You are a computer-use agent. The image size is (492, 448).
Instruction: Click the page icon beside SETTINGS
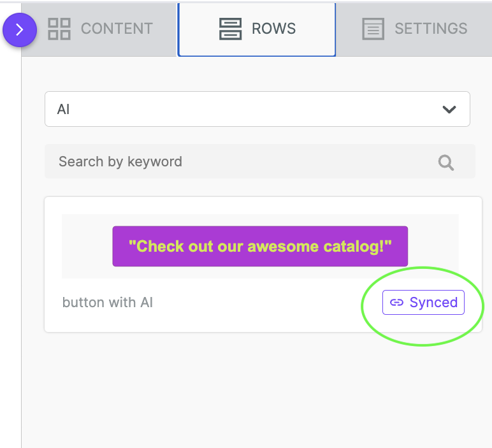[373, 29]
